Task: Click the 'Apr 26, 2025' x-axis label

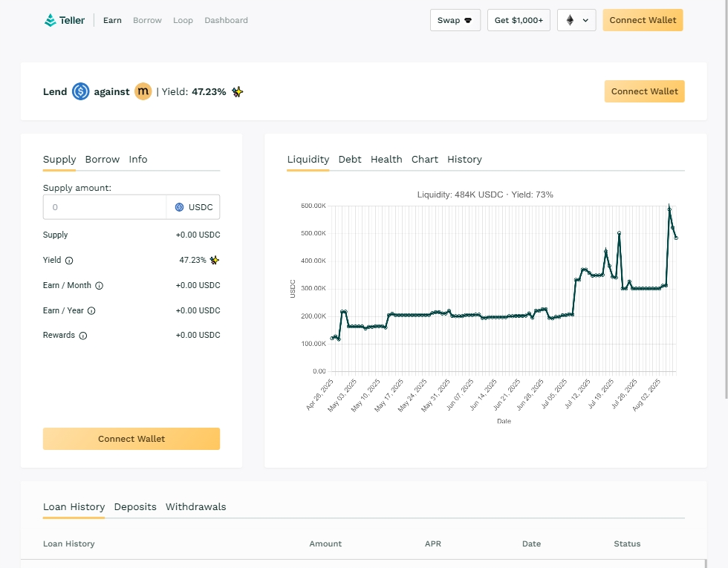Action: tap(320, 395)
